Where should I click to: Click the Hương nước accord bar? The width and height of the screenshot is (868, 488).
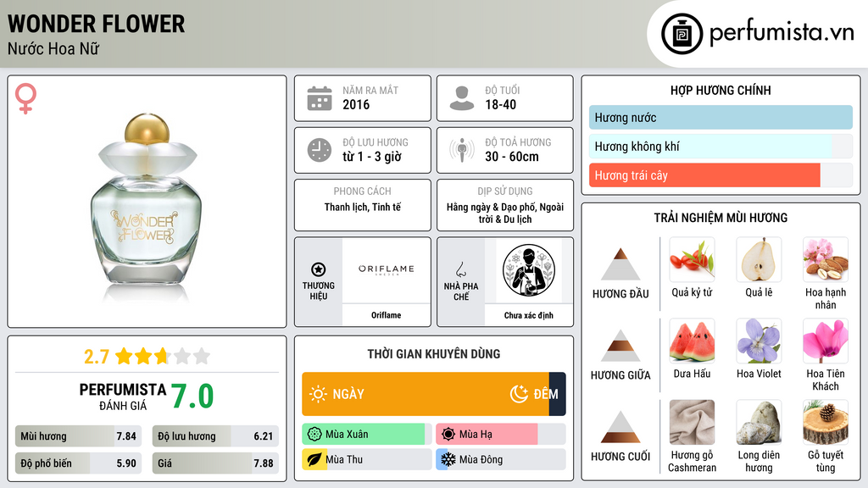pos(721,117)
